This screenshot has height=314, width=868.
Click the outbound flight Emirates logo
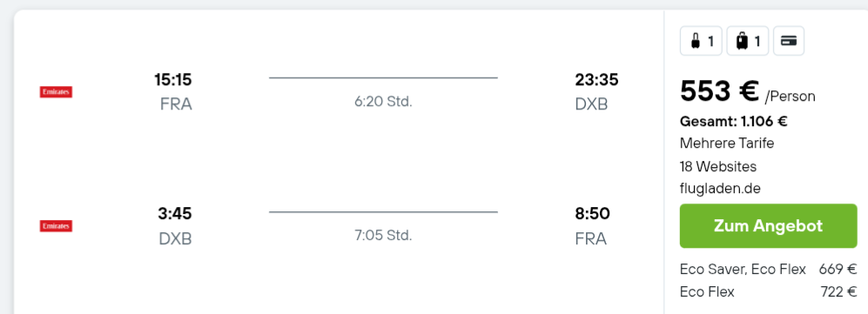pos(56,92)
